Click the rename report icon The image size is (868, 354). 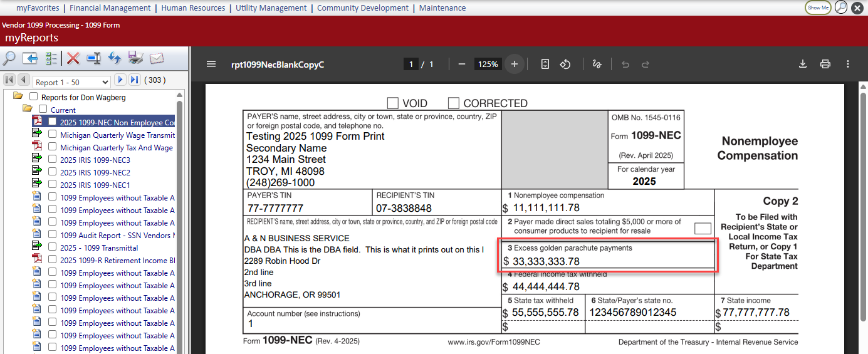point(94,58)
